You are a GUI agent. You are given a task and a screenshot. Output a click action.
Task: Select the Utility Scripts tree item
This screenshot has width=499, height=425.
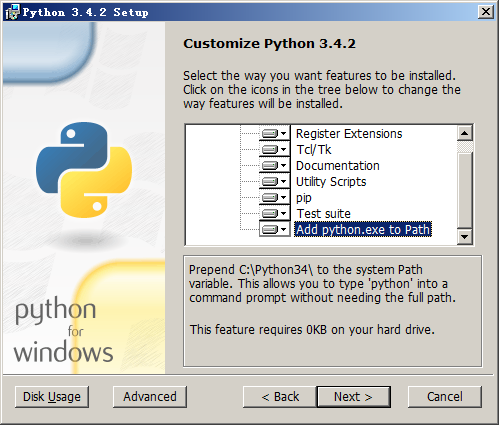click(x=331, y=182)
